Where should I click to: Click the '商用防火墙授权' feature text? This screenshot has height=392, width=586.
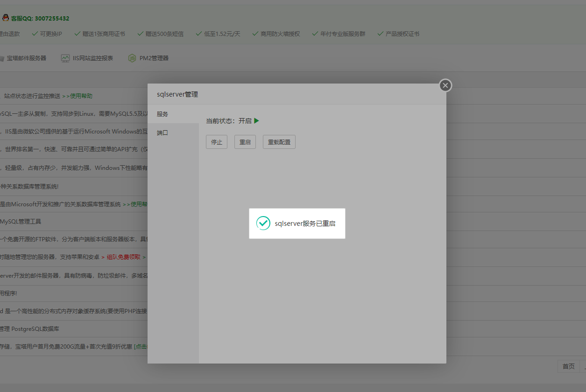(280, 34)
